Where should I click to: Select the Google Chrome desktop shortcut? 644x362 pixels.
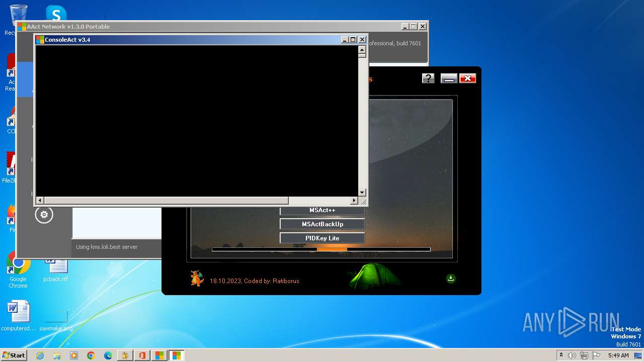pos(18,270)
